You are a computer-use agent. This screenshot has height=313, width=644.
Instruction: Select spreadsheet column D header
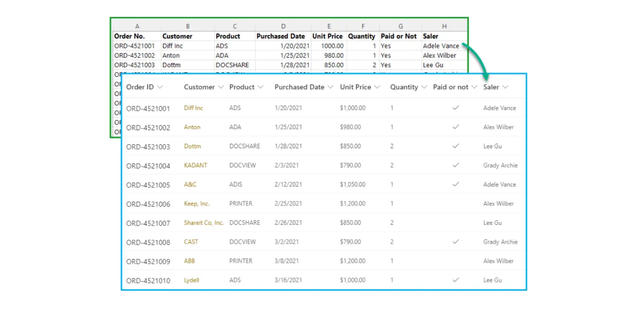(x=283, y=26)
